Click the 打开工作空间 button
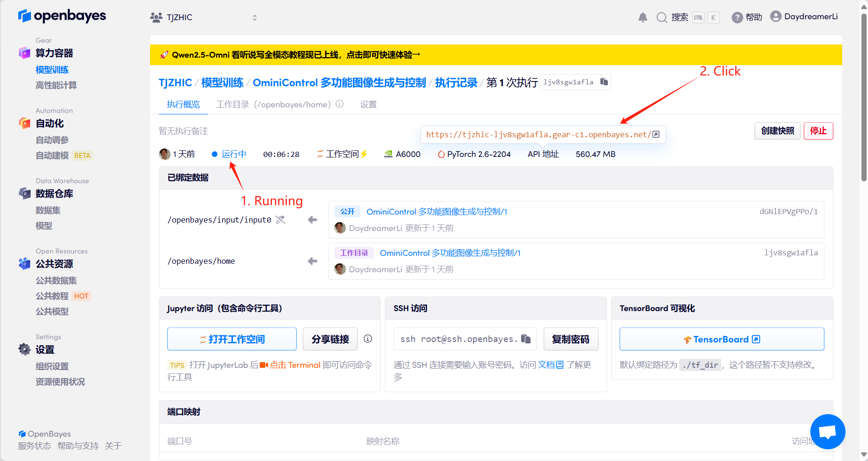The width and height of the screenshot is (868, 461). point(232,339)
